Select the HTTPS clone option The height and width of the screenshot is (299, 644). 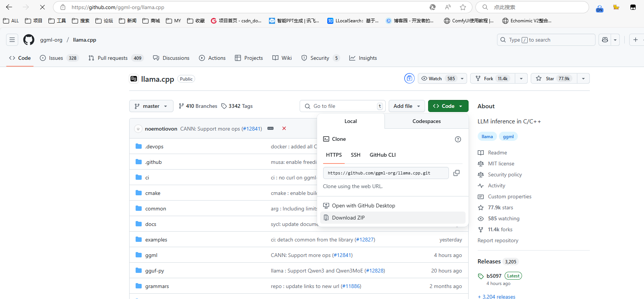(x=334, y=155)
